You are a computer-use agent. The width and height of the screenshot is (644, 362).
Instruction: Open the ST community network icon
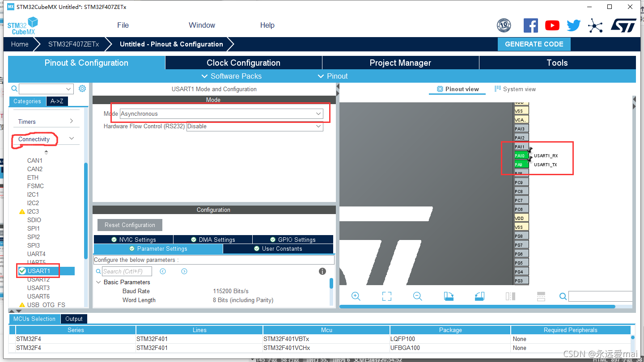(595, 25)
